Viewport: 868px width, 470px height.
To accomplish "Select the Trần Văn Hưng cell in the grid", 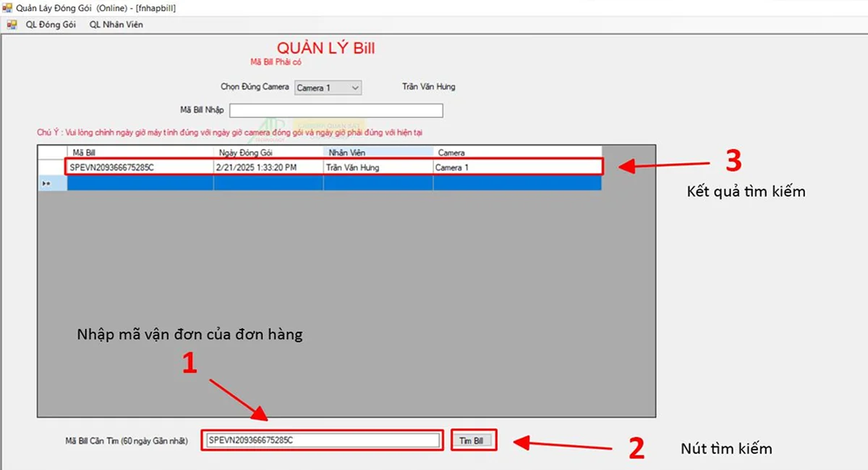I will tap(378, 167).
